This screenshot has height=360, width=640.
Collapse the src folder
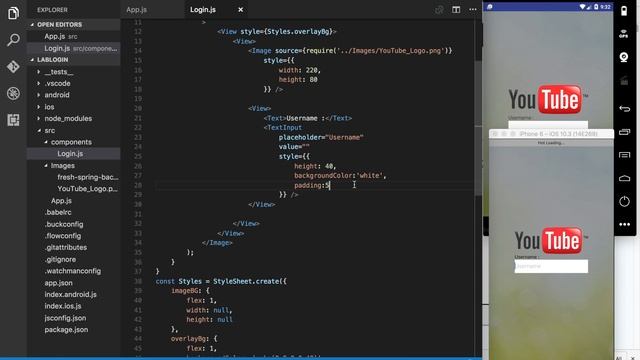coord(50,131)
